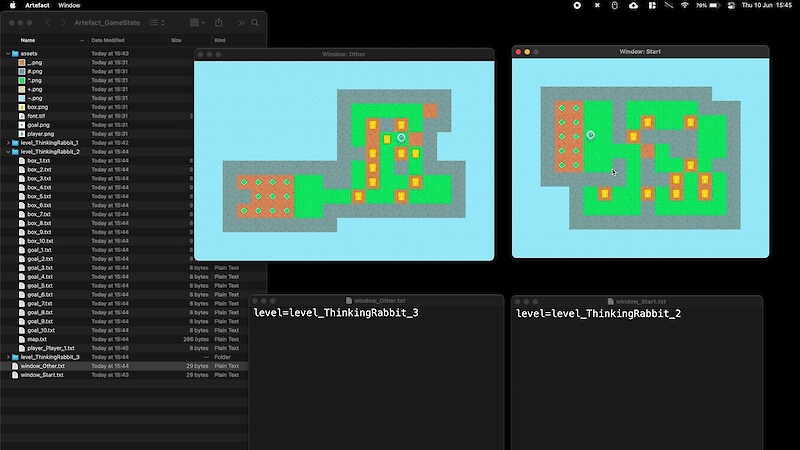Select map.txt in the file list
Viewport: 800px width, 450px height.
pos(37,339)
